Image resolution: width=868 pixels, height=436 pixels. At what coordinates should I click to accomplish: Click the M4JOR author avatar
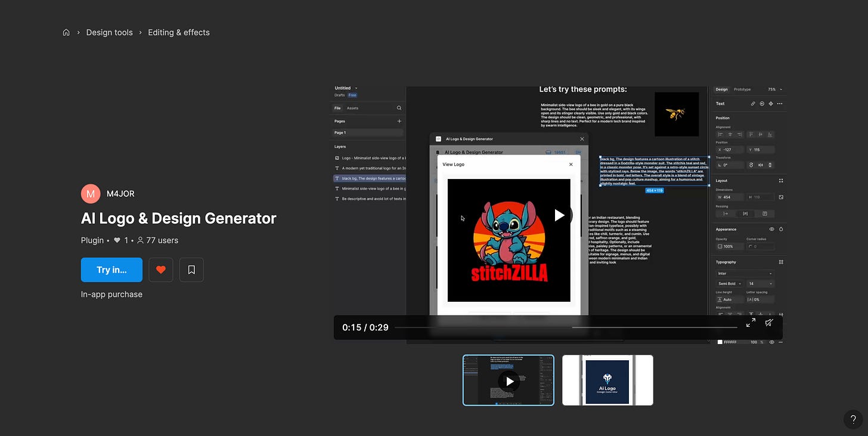click(x=91, y=194)
